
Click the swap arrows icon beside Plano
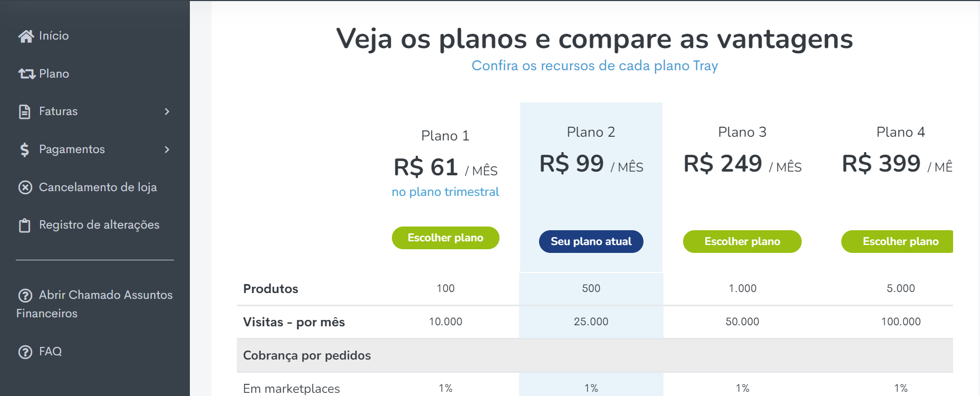click(27, 74)
